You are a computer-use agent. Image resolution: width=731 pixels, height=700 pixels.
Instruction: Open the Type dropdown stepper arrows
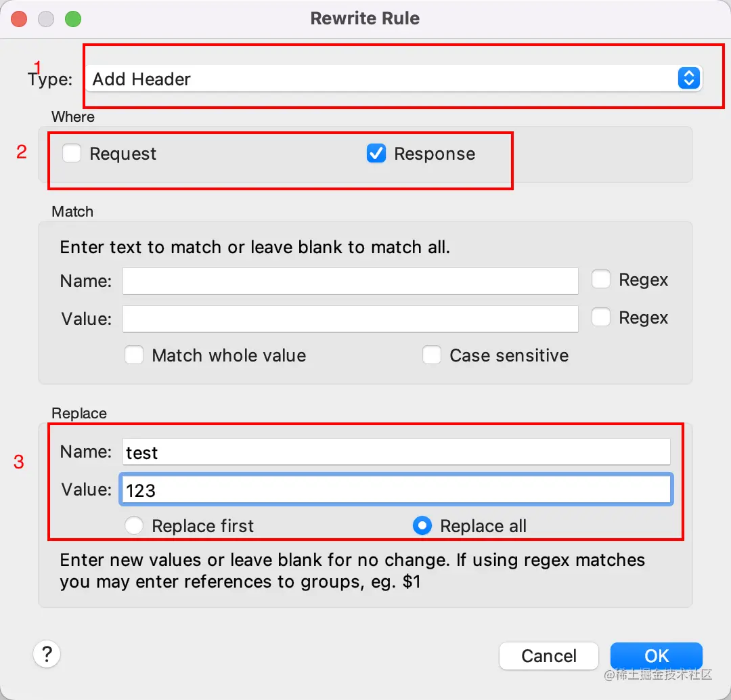688,79
